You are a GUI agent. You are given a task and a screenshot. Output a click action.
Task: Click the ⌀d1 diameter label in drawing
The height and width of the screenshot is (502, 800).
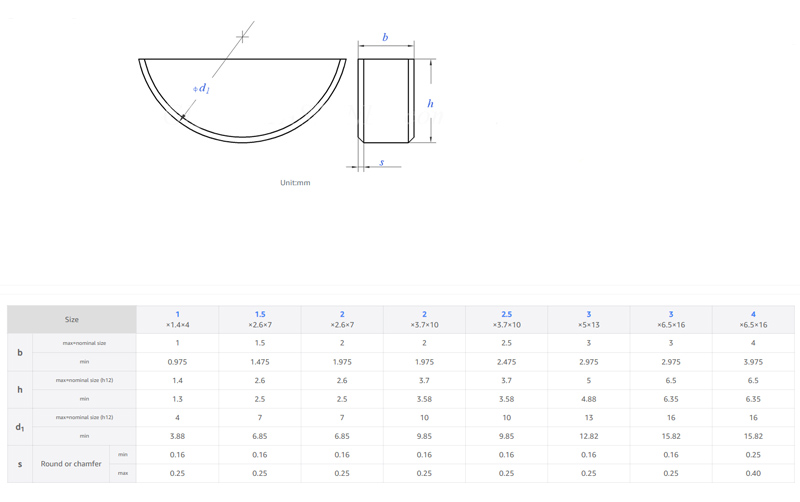point(202,88)
